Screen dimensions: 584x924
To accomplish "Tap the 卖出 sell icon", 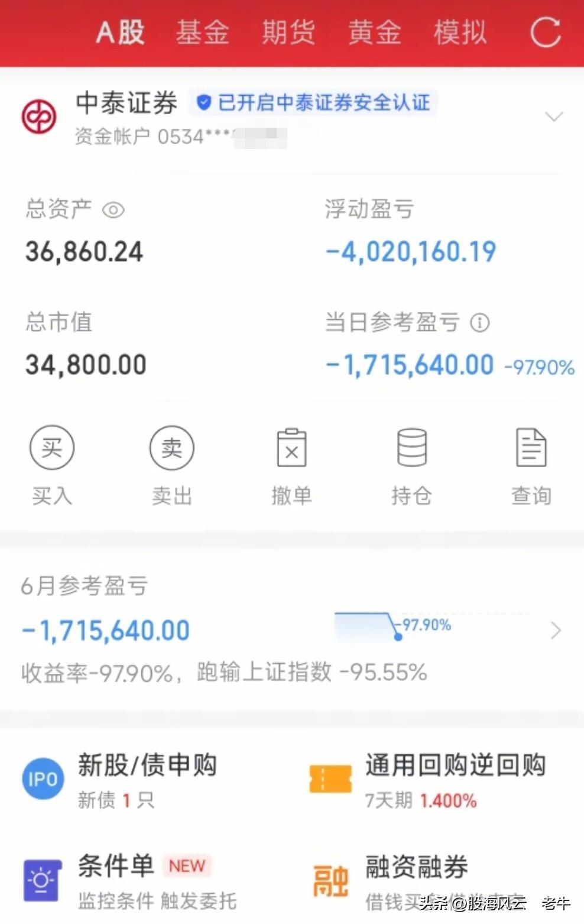I will point(172,448).
